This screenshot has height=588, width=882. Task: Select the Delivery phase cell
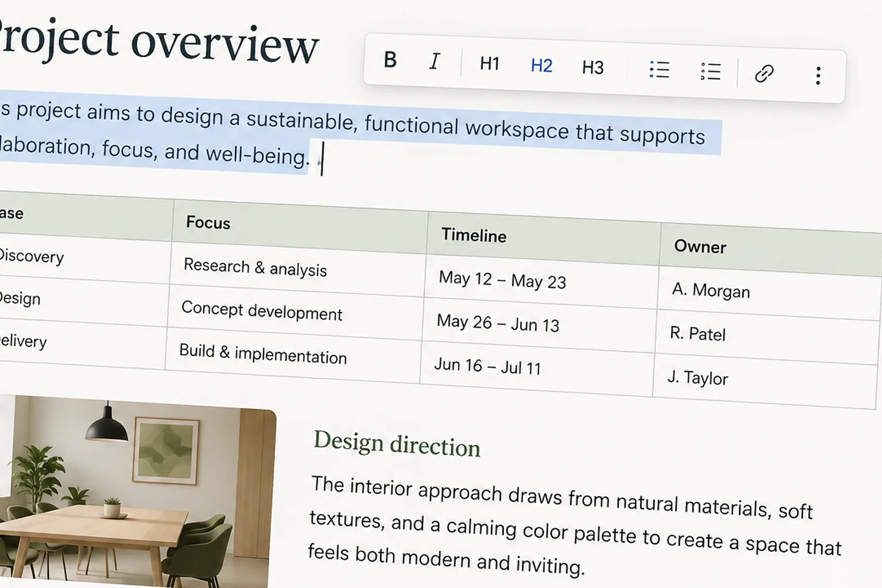click(x=83, y=344)
